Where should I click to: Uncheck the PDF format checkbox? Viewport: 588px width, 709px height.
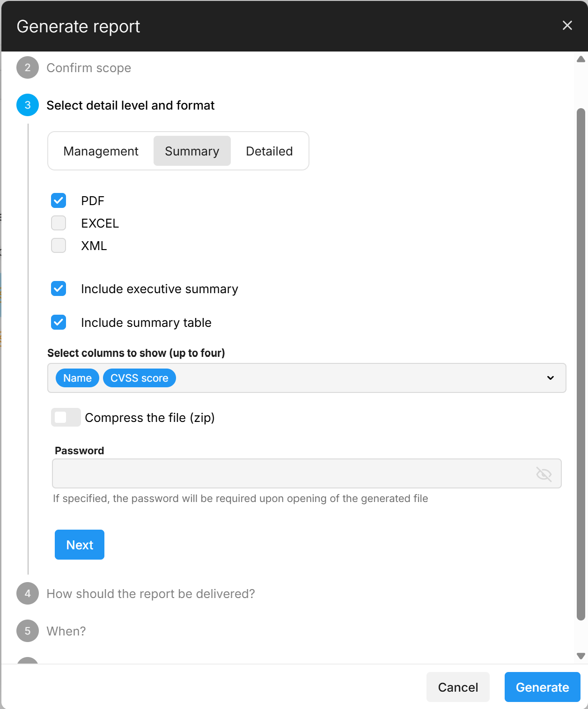coord(59,201)
